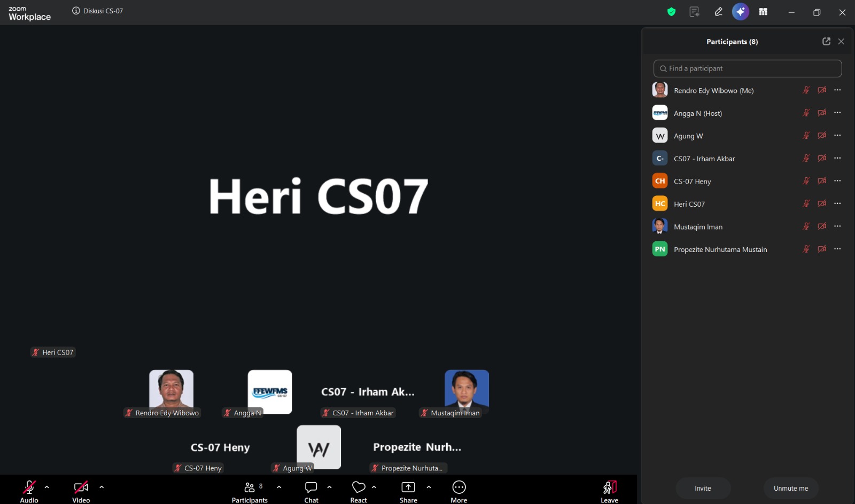Click camera-off icon for Heri CS07
Image resolution: width=855 pixels, height=504 pixels.
tap(822, 203)
